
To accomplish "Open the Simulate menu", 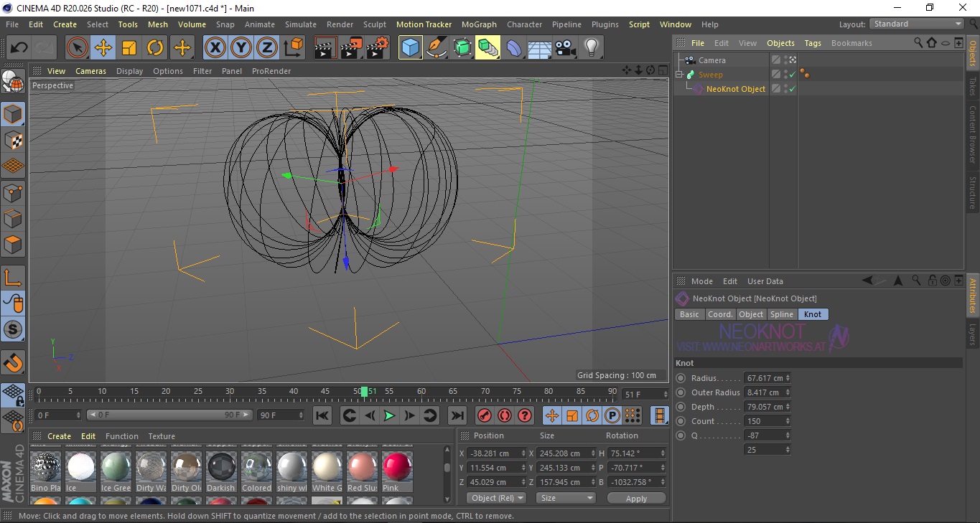I will coord(300,24).
